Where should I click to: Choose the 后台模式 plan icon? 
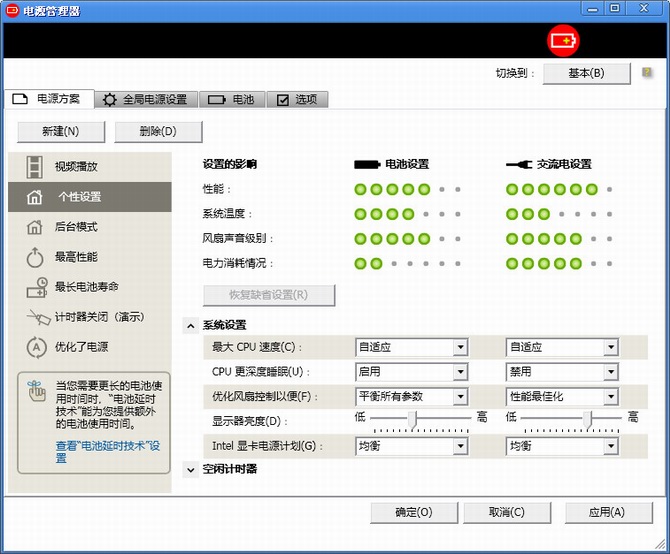coord(36,227)
